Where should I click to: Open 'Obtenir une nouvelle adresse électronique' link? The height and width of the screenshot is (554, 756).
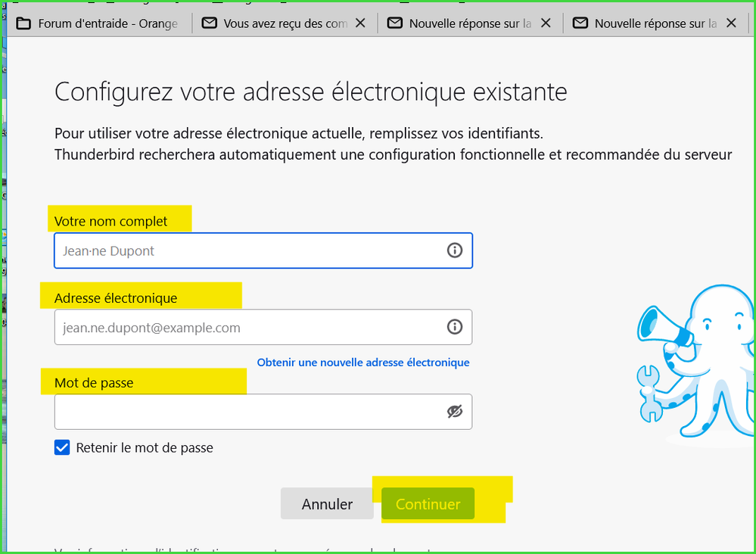tap(363, 363)
